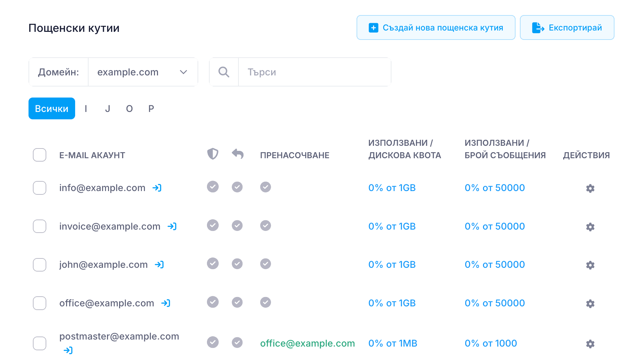644x362 pixels.
Task: Click the reply arrow icon in header
Action: [237, 154]
